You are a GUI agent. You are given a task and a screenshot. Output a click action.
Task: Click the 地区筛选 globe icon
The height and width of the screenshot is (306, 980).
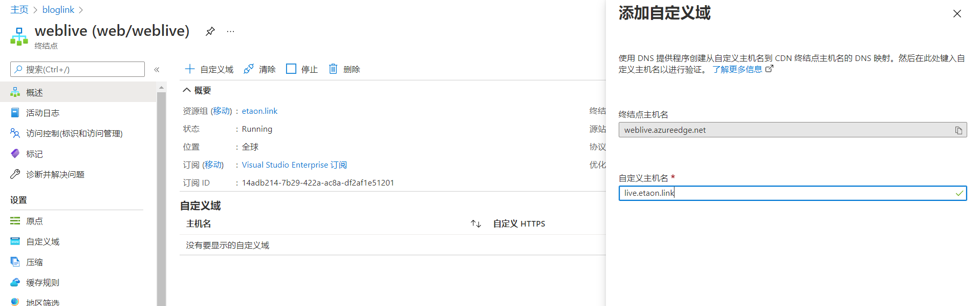[15, 302]
